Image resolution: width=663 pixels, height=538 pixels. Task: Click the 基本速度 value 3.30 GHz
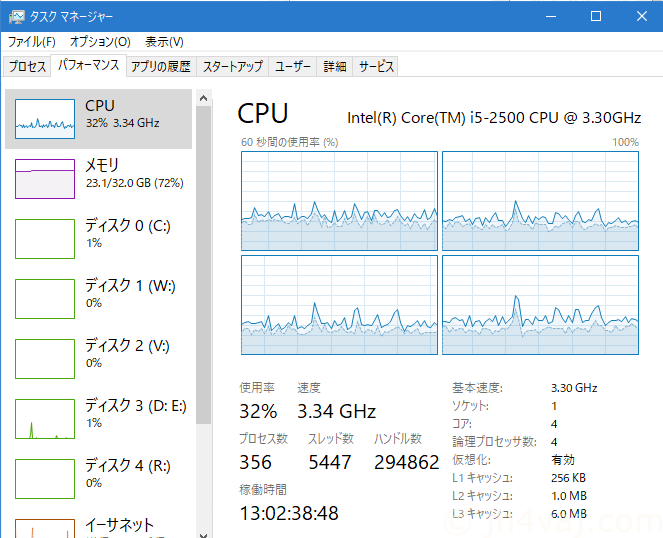574,388
